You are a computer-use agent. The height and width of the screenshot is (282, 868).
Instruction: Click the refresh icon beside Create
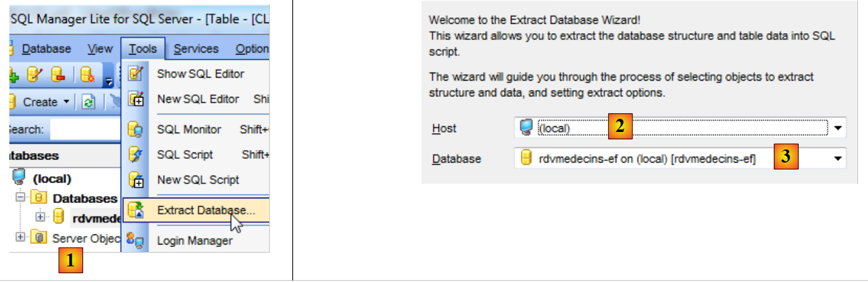click(x=88, y=102)
